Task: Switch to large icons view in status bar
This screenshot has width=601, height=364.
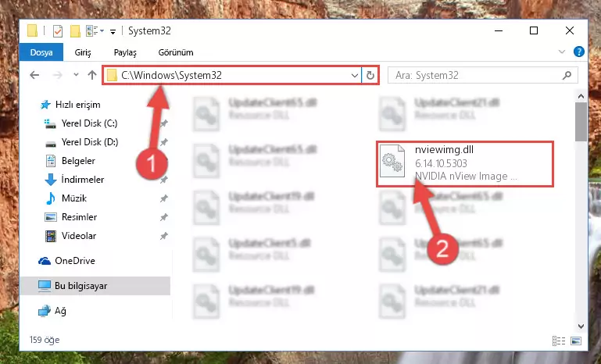Action: coord(576,341)
